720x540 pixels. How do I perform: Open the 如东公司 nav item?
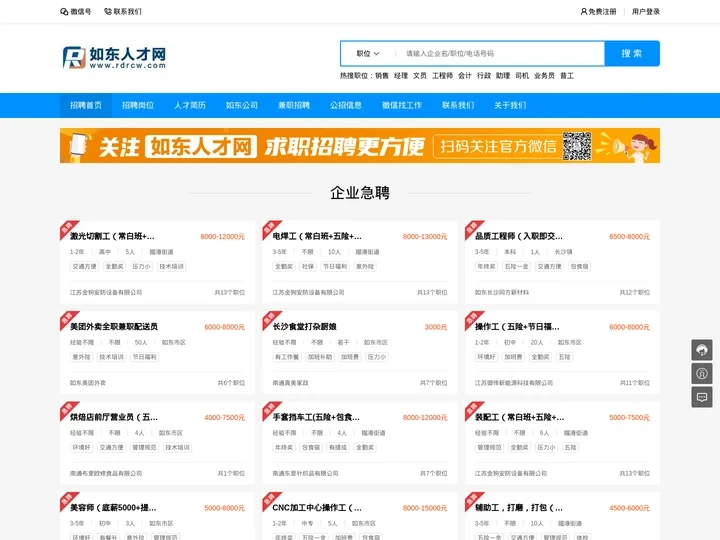click(242, 105)
